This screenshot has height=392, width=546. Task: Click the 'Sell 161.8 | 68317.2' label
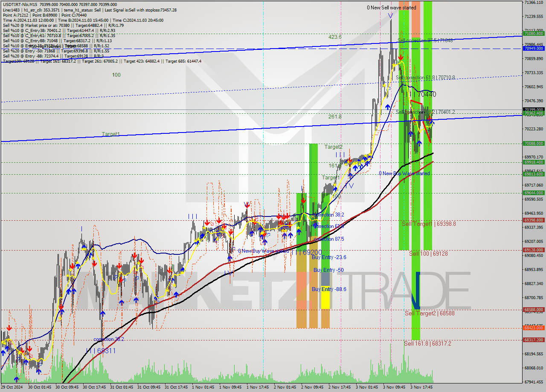(427, 343)
